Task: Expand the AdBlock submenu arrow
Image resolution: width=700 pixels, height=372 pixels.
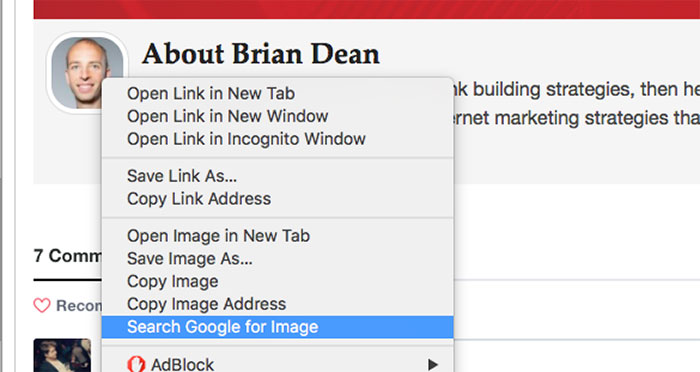Action: pyautogui.click(x=432, y=364)
